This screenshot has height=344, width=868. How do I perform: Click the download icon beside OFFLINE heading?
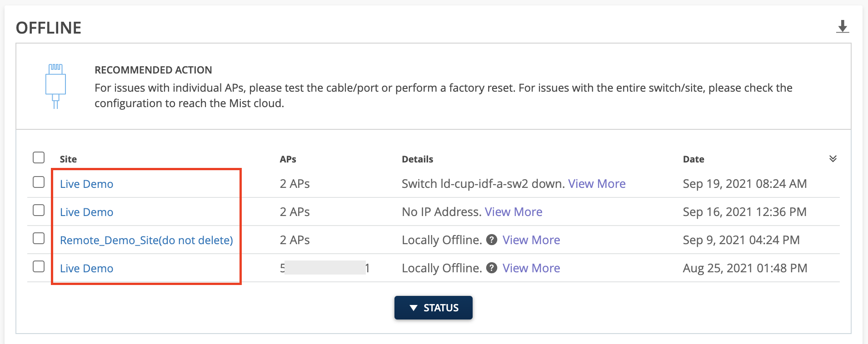click(842, 27)
